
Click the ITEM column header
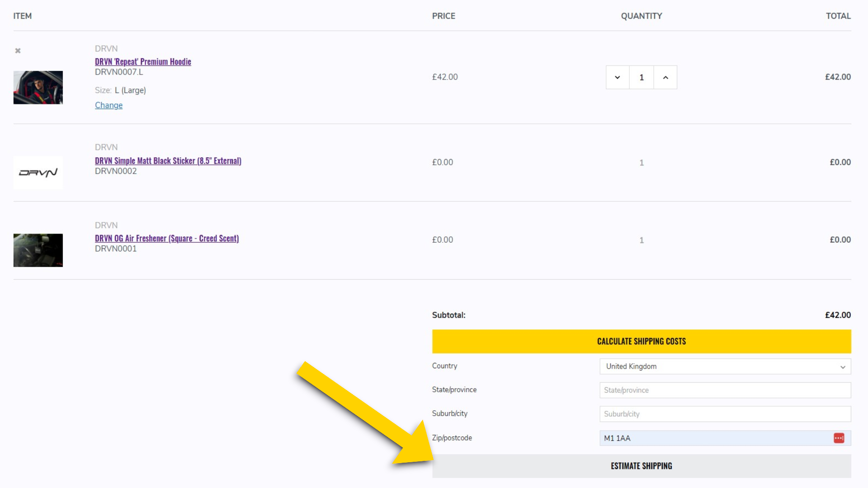pos(23,16)
